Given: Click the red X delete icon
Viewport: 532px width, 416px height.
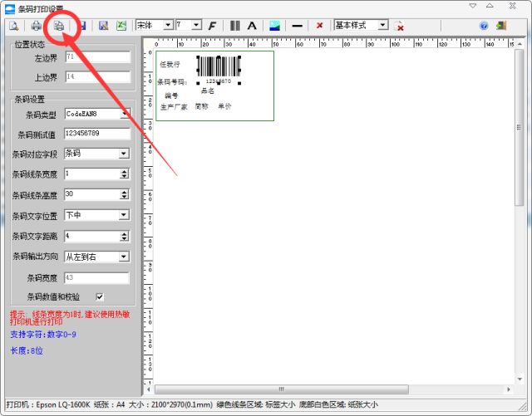Looking at the screenshot, I should tap(319, 26).
